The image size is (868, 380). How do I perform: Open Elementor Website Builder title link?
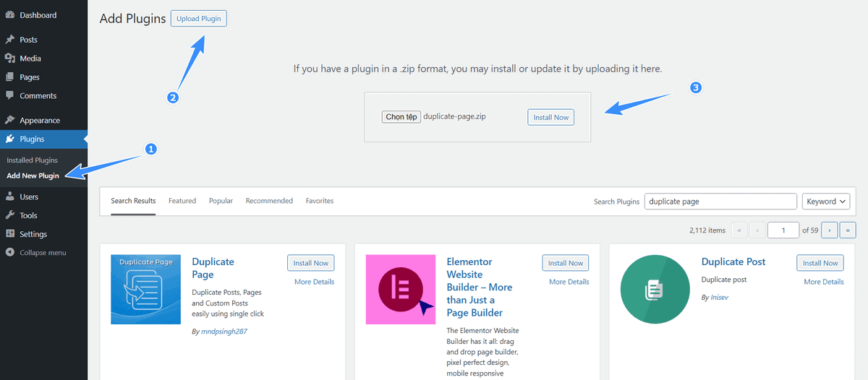pyautogui.click(x=480, y=287)
